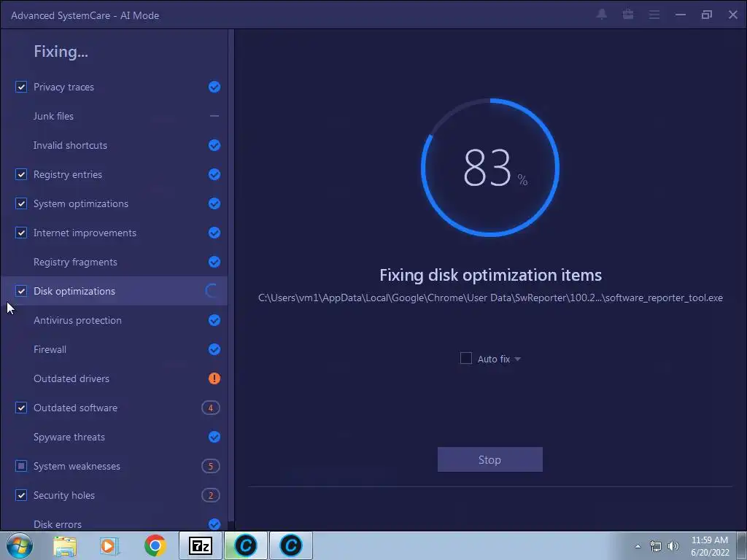
Task: Click the Registry entries completed checkmark icon
Action: [x=214, y=174]
